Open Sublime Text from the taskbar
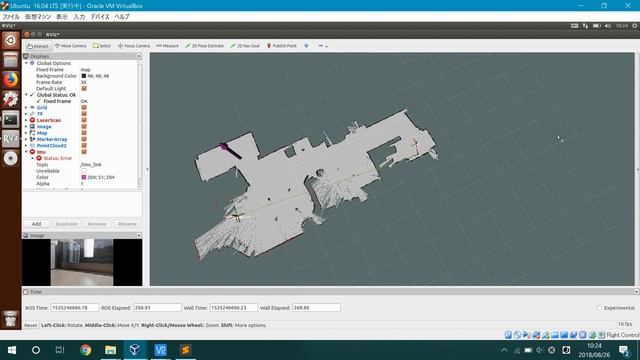Screen dimensions: 640x360 (x=185, y=350)
